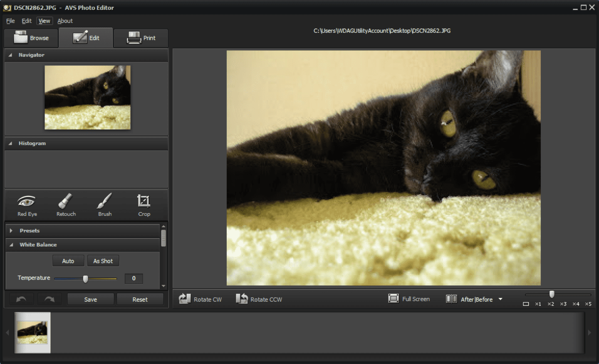
Task: Select the Retouch tool
Action: click(66, 206)
